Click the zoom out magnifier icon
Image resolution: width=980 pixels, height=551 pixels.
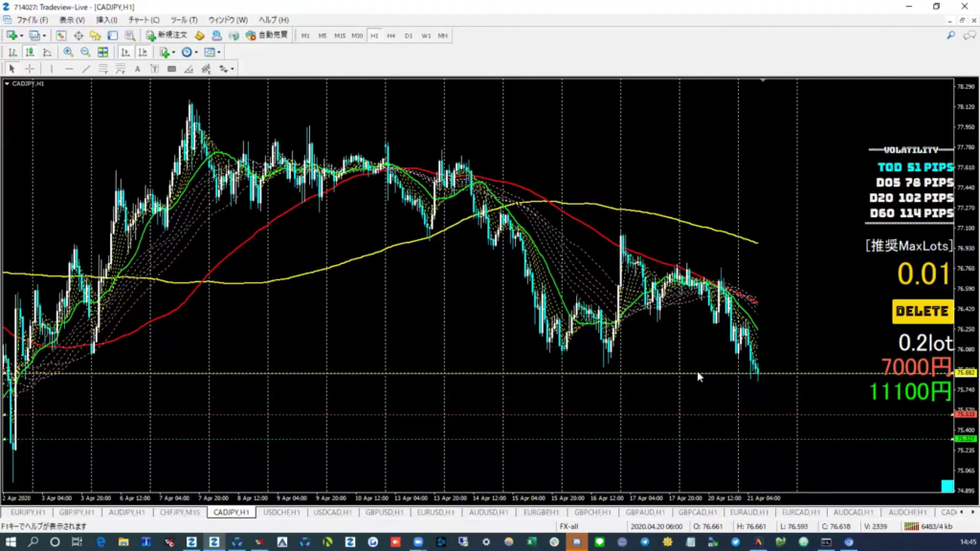[x=85, y=52]
